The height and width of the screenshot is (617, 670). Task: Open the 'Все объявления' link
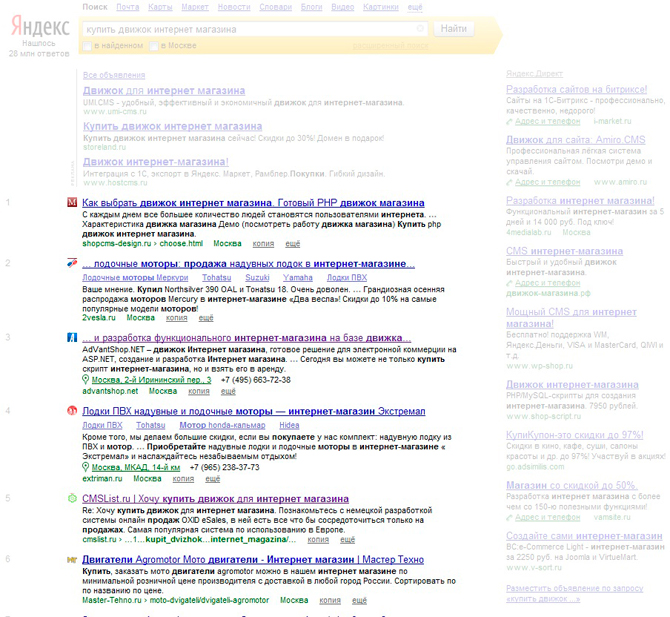click(x=112, y=75)
